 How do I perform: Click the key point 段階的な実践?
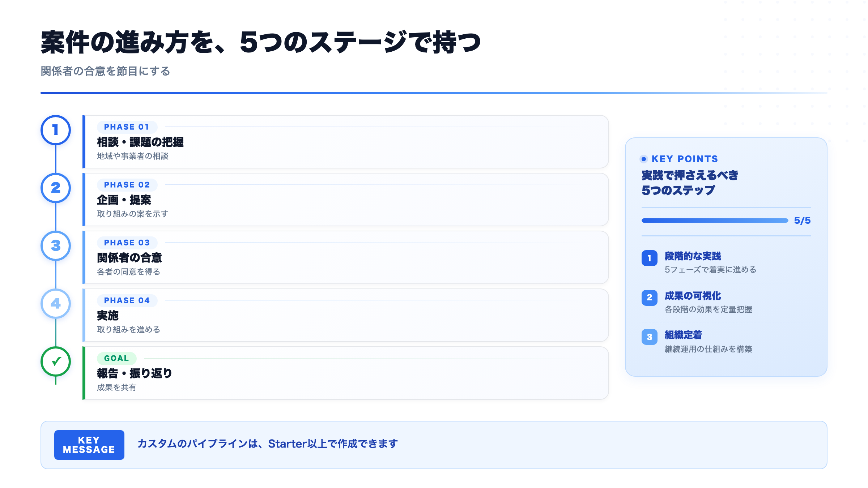693,256
